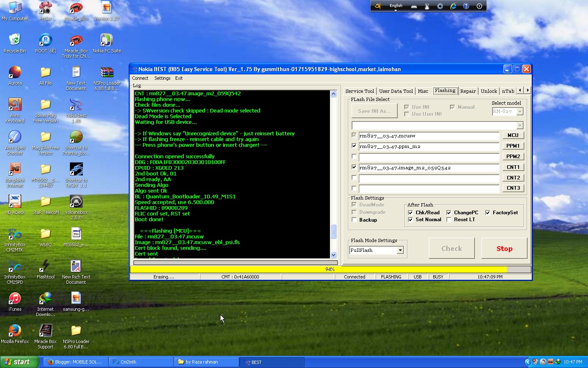588x368 pixels.
Task: Launch Banglalink Internet shortcut
Action: (15, 175)
